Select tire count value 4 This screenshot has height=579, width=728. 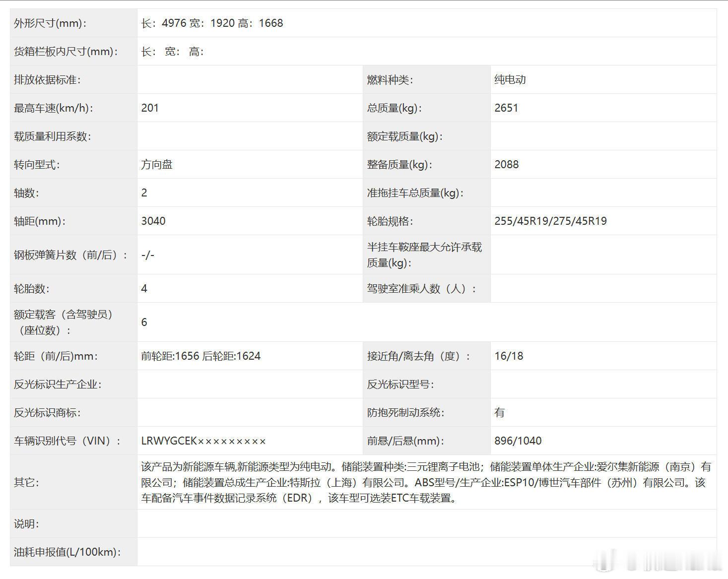click(x=144, y=288)
